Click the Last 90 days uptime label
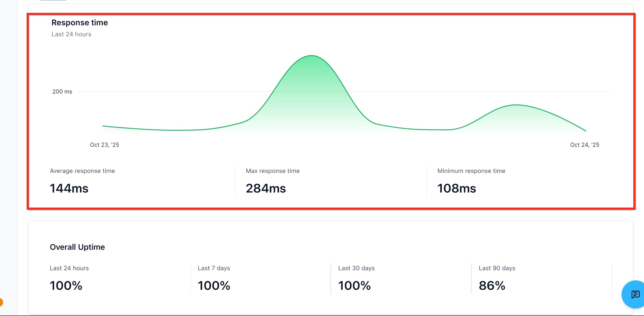 [x=497, y=268]
